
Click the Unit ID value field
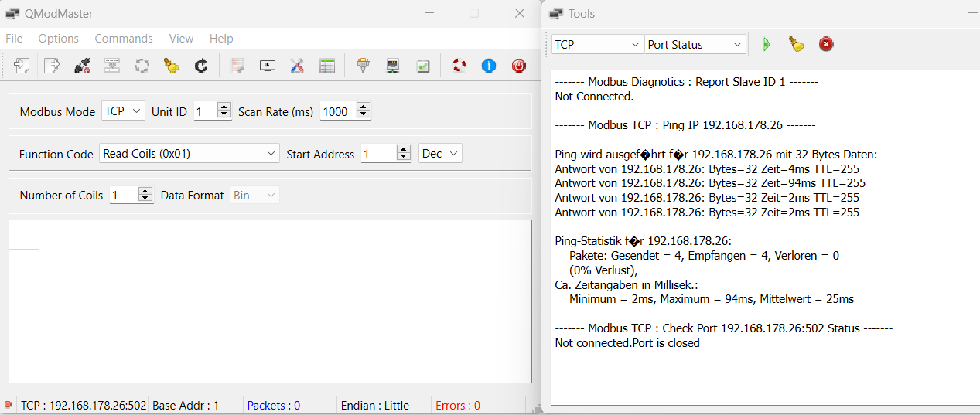205,111
